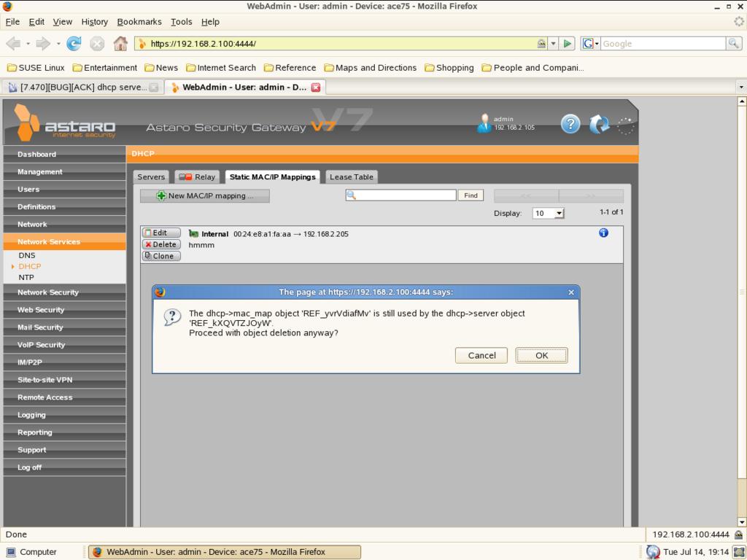
Task: Switch to the Relay tab
Action: 197,177
